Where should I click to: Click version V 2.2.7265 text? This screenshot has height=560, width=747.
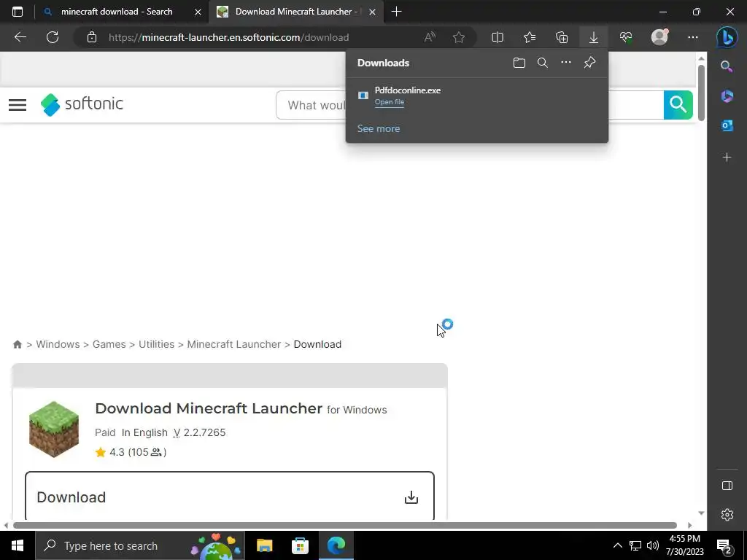(199, 432)
